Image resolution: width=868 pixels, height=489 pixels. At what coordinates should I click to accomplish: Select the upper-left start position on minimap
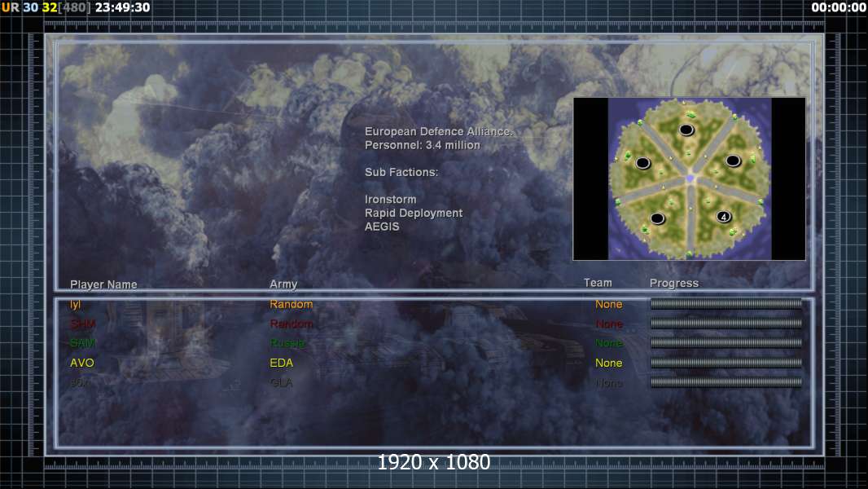tap(642, 163)
